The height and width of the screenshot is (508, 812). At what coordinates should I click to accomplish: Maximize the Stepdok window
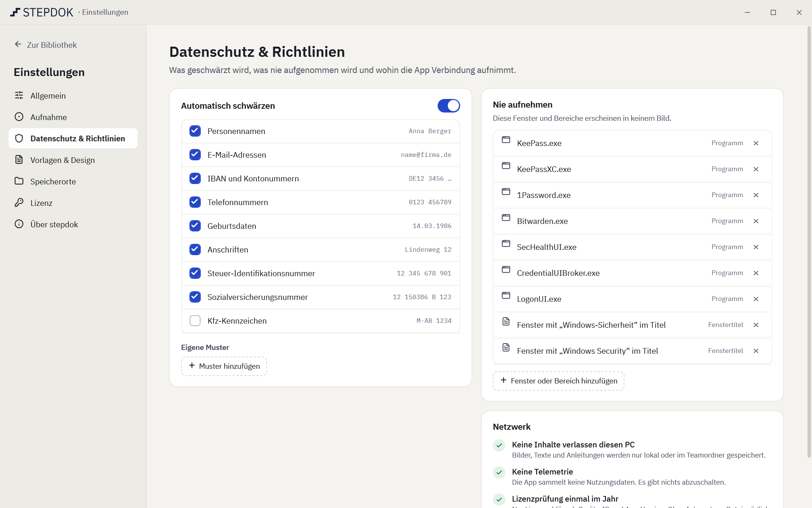coord(773,12)
